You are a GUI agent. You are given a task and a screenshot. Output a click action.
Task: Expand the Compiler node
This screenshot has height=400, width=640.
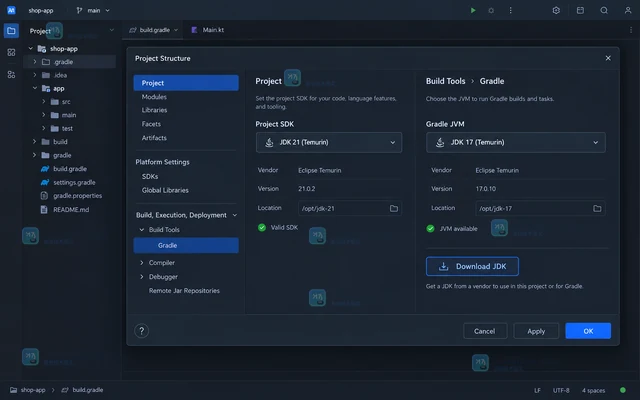(x=142, y=263)
